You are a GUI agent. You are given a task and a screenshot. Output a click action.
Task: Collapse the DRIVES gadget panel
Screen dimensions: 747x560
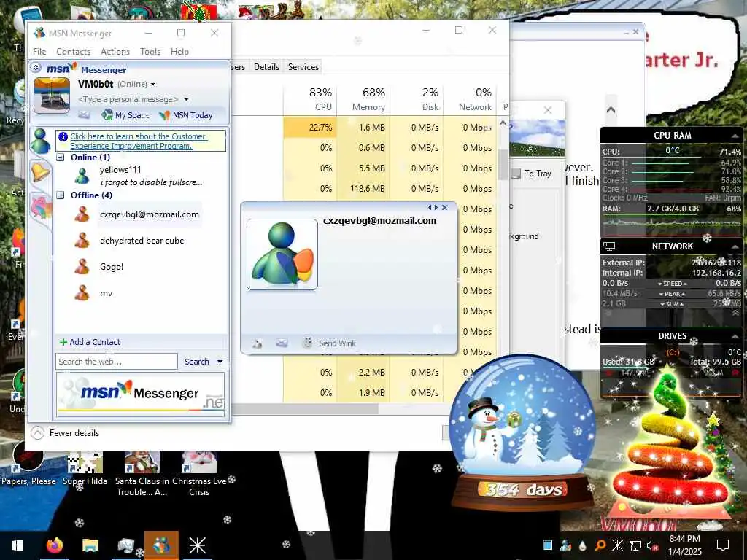[x=735, y=336]
